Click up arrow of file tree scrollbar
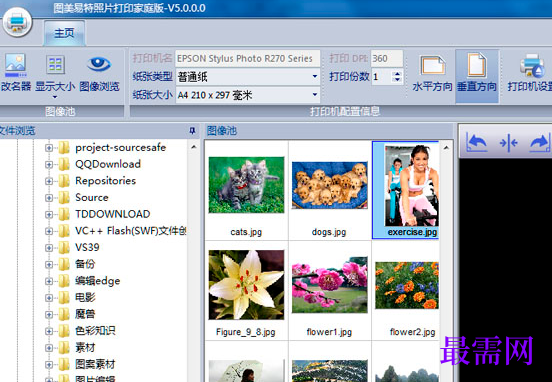 pos(194,147)
